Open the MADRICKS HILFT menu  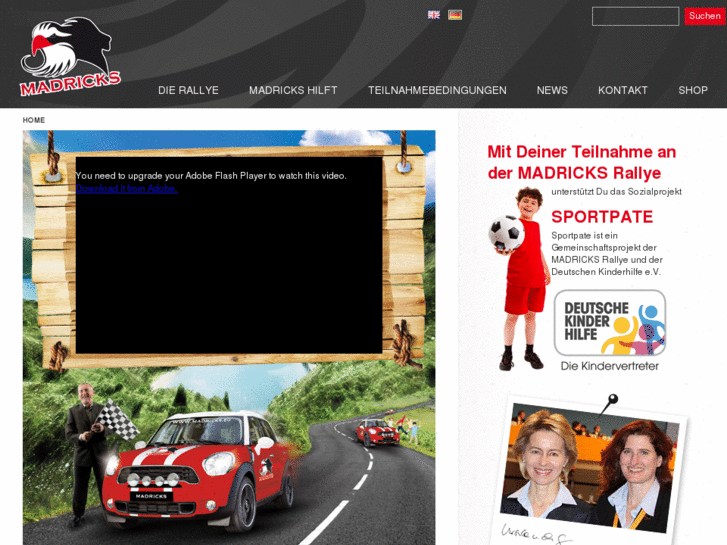[x=293, y=90]
